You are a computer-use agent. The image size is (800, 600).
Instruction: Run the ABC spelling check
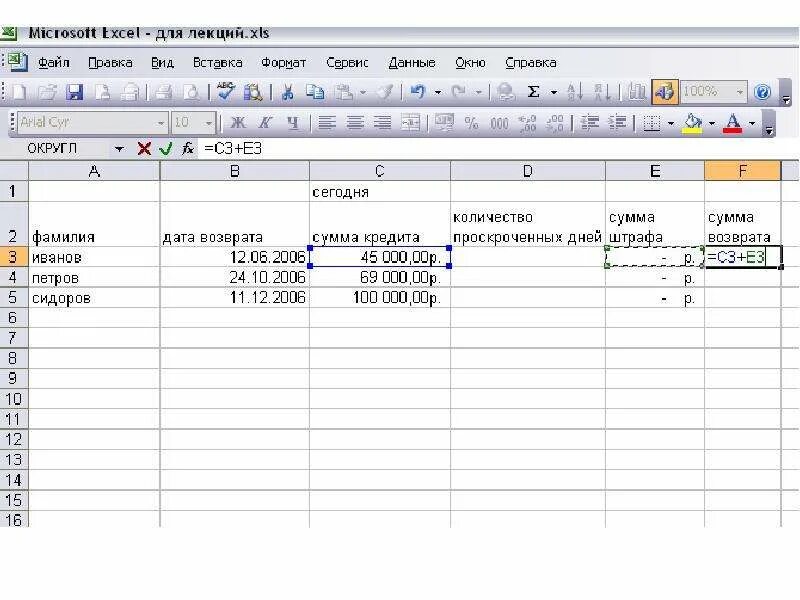click(225, 92)
